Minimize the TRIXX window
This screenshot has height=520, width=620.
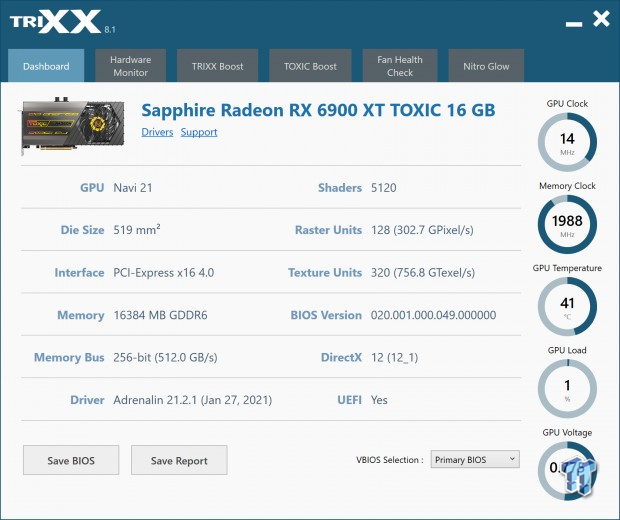[x=574, y=25]
